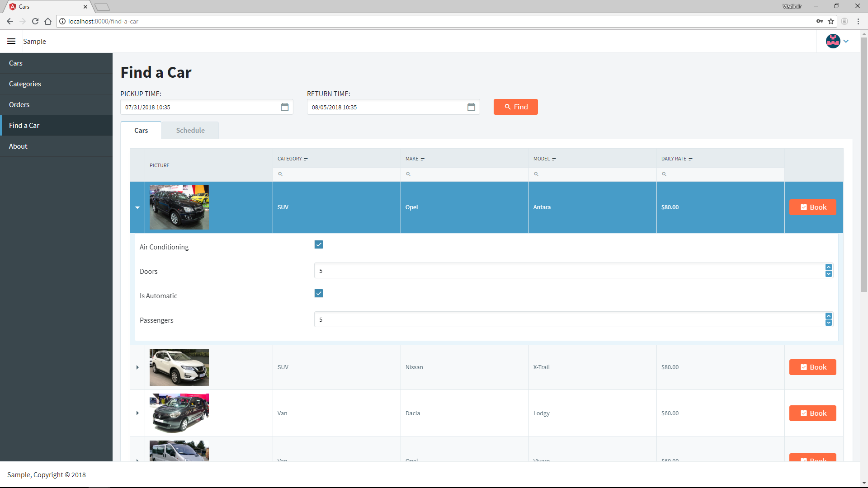Click the Nissan X-Trail car picture

(179, 367)
